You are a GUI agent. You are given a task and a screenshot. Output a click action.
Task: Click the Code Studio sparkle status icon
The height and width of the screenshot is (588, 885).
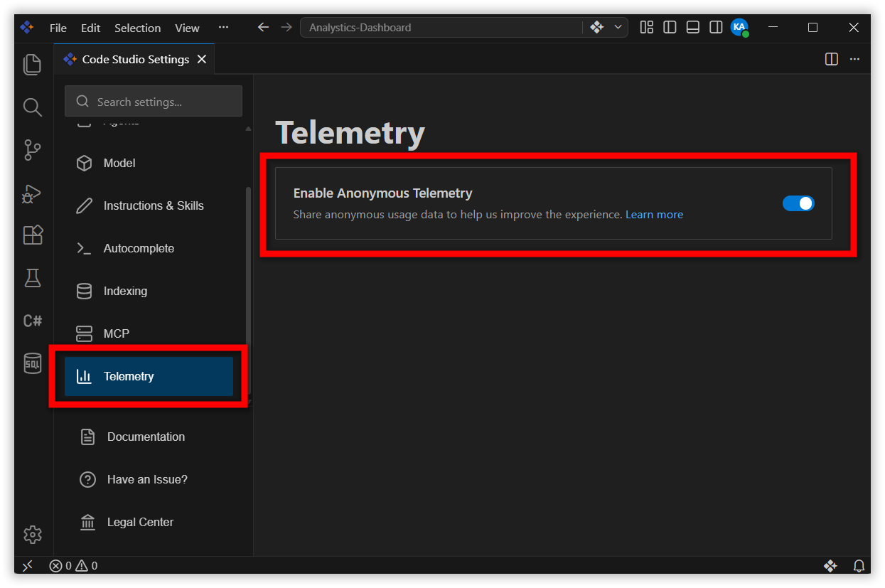(830, 566)
